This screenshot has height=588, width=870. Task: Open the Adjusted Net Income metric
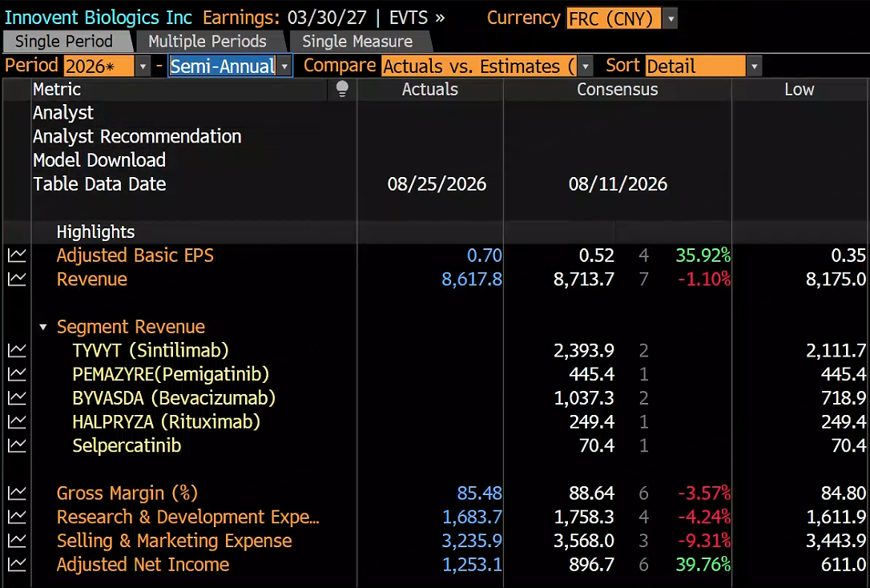point(143,565)
